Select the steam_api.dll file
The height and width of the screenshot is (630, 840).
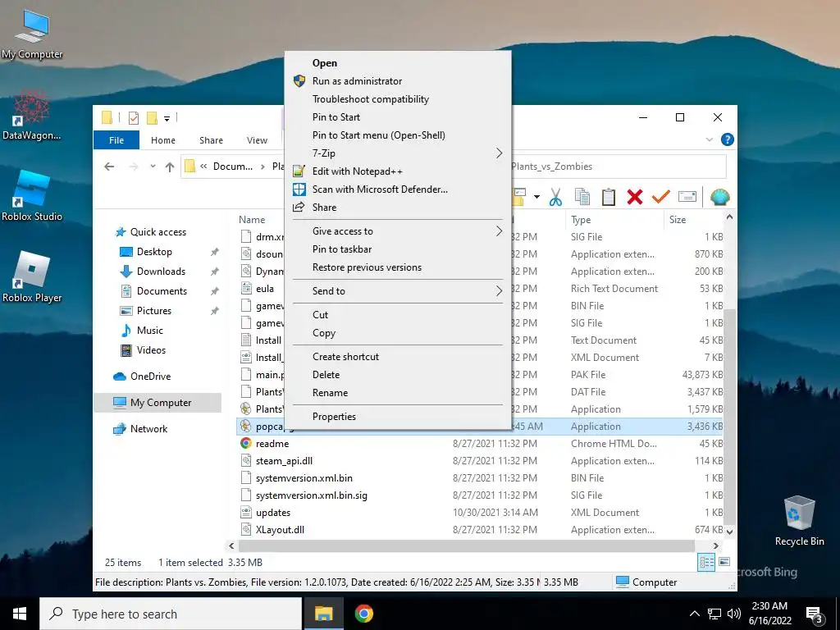coord(284,461)
